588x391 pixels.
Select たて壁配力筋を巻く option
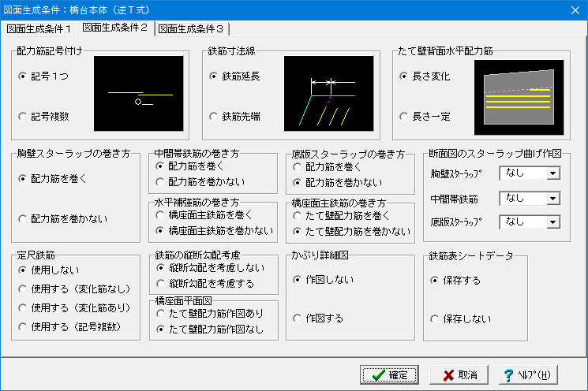pyautogui.click(x=341, y=216)
